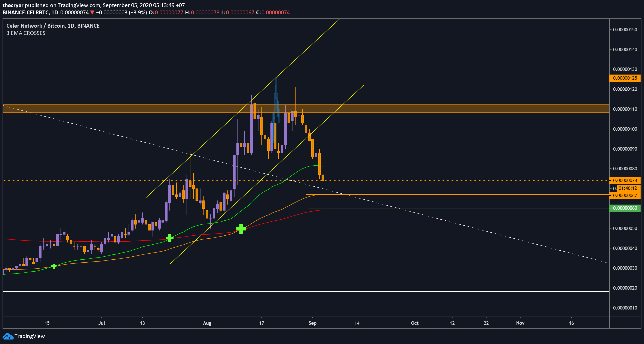Click the Oct date axis label
Image resolution: width=644 pixels, height=344 pixels.
coord(415,323)
